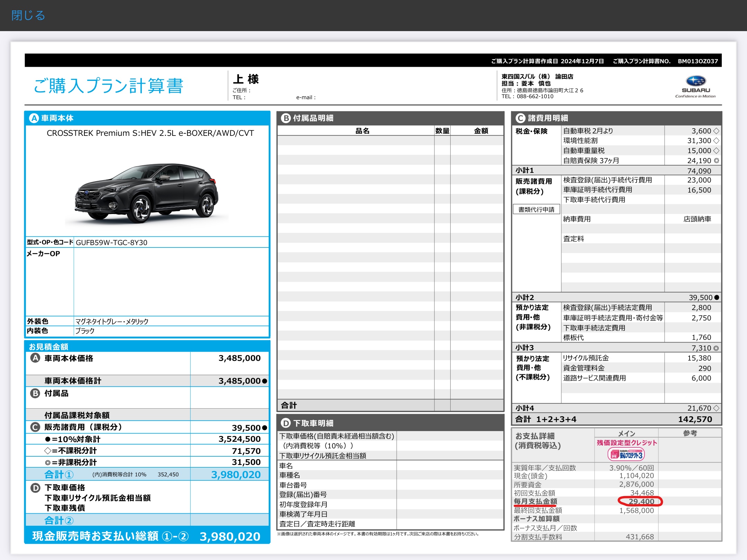Click the 資金管理料金 amount 290
Screen dimensions: 747x560
pos(705,368)
